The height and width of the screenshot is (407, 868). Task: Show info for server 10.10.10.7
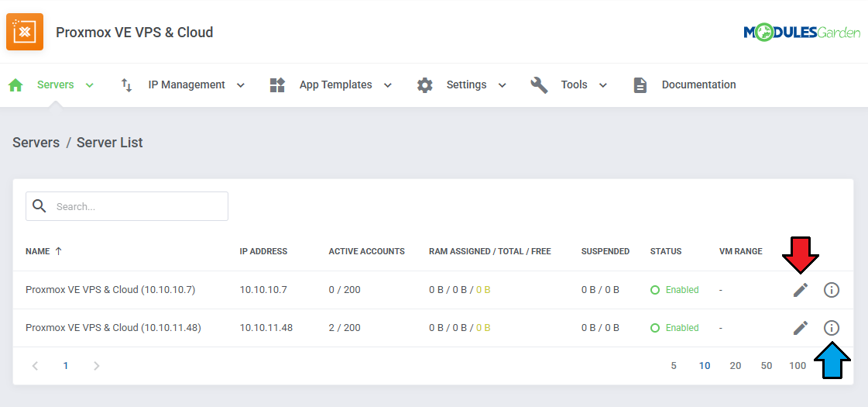(832, 289)
